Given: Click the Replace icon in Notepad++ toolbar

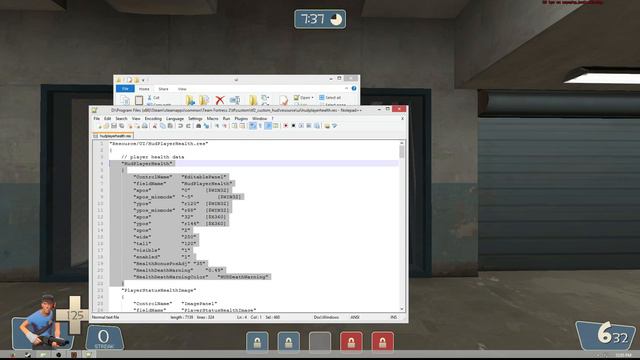Looking at the screenshot, I should [207, 126].
